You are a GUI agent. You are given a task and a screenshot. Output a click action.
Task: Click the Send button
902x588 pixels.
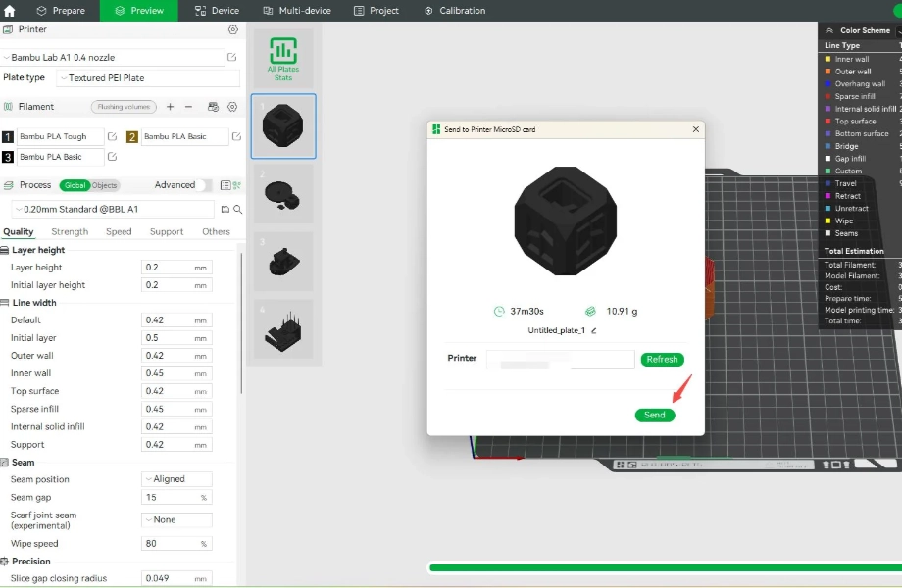(x=655, y=415)
